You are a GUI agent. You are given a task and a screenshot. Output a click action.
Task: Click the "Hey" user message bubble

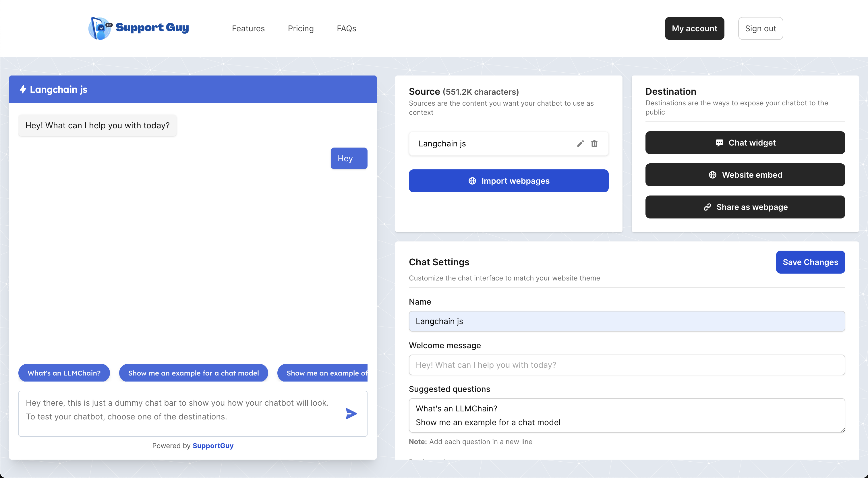[x=349, y=158]
